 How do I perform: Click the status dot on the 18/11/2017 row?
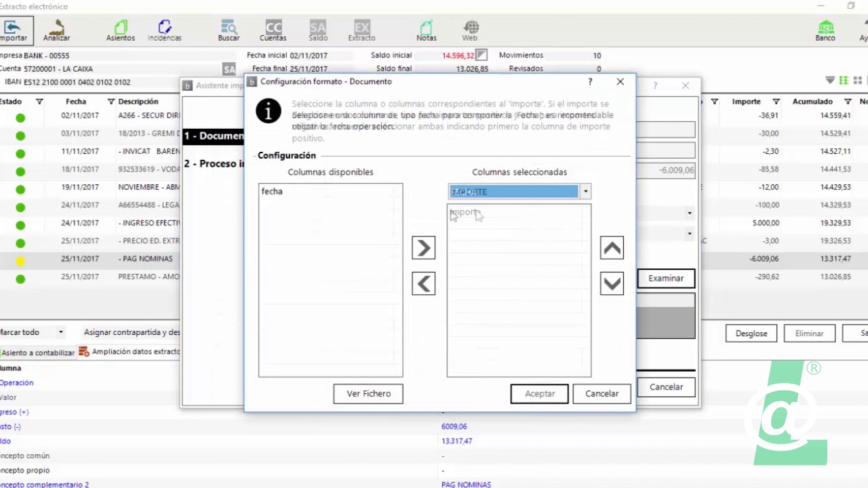click(x=20, y=171)
